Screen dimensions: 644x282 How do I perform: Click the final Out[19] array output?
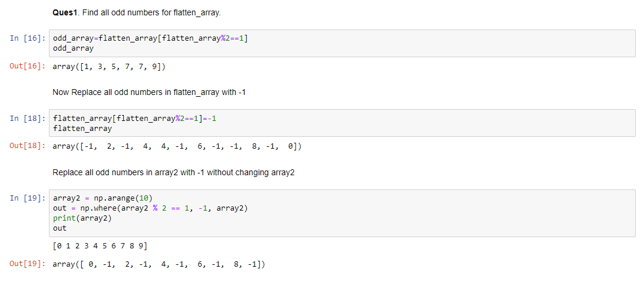pos(159,264)
